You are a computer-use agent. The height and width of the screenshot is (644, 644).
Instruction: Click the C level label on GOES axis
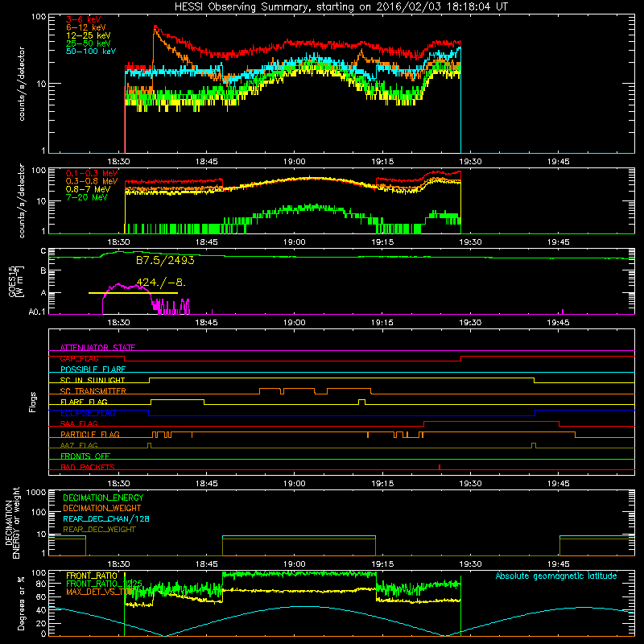(x=43, y=251)
